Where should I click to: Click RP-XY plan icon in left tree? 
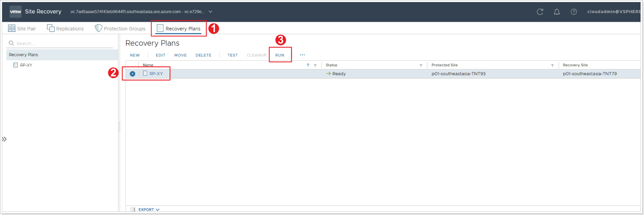16,65
